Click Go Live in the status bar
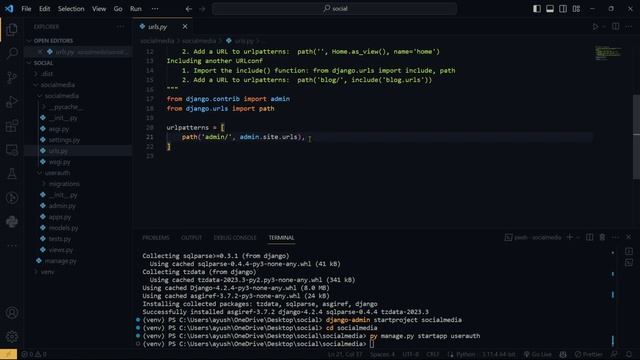Screen dimensions: 640x360 tap(538, 354)
